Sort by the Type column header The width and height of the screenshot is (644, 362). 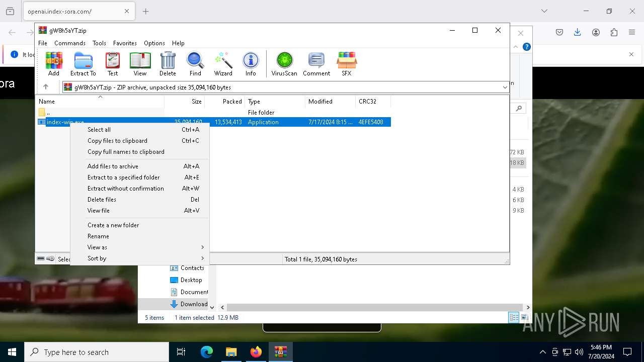click(275, 101)
